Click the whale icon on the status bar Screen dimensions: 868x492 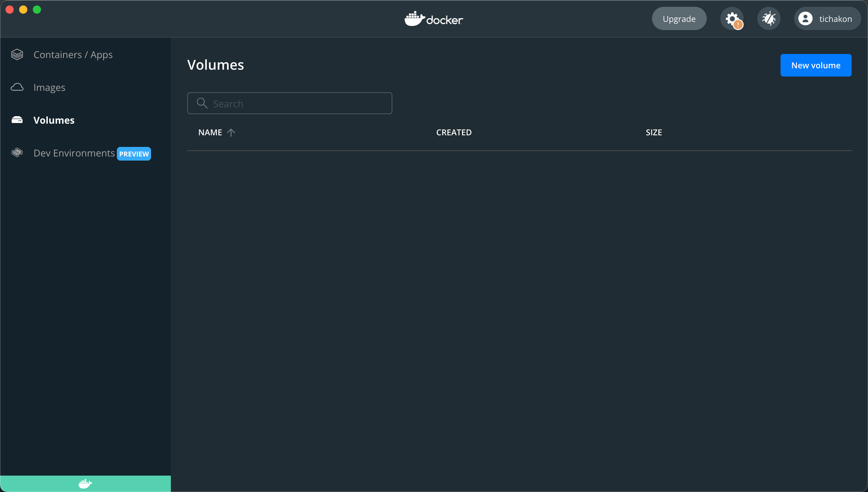(85, 483)
